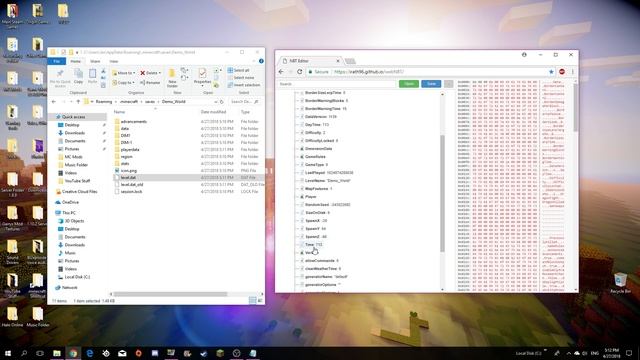Select the NBT Editor browser tab
640x360 pixels.
pos(311,61)
